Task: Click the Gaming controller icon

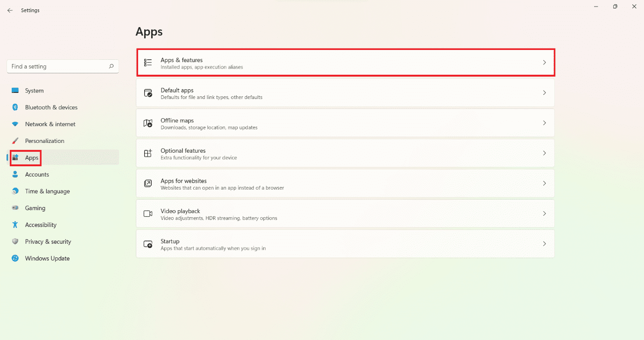Action: [x=15, y=208]
